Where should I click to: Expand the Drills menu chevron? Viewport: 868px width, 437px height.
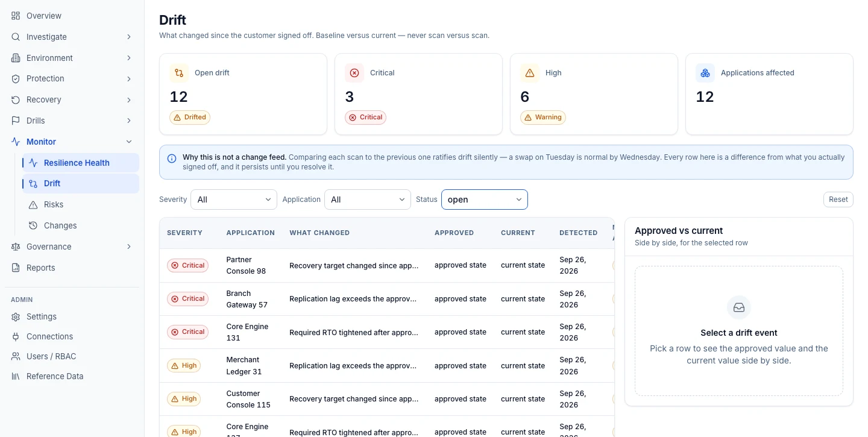(129, 121)
